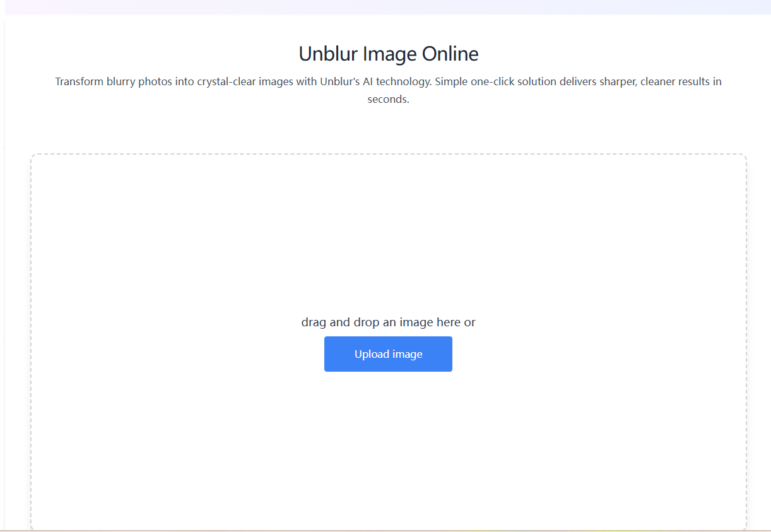Click the blue Upload image button
The height and width of the screenshot is (532, 771).
(388, 354)
